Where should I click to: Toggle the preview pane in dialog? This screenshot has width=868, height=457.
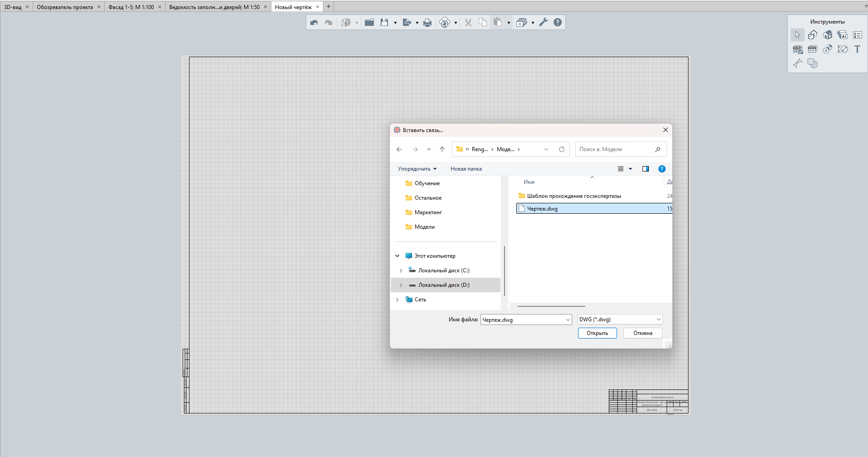click(x=646, y=169)
